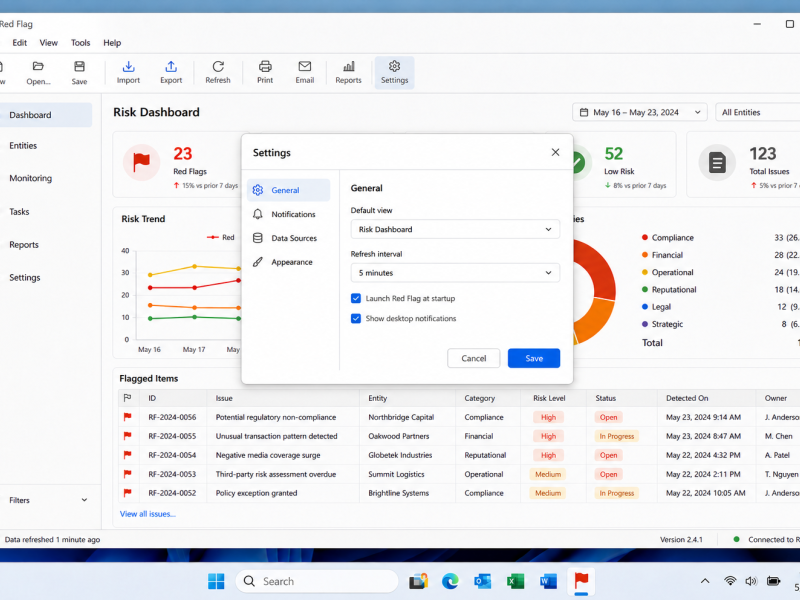Click the flag icon for row RF-2024-0053
The width and height of the screenshot is (800, 600).
click(x=128, y=474)
